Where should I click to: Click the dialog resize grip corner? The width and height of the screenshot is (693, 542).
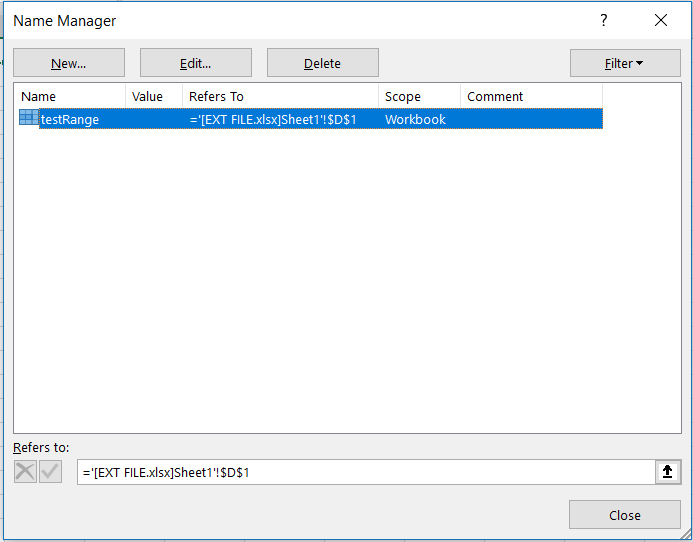pyautogui.click(x=685, y=535)
